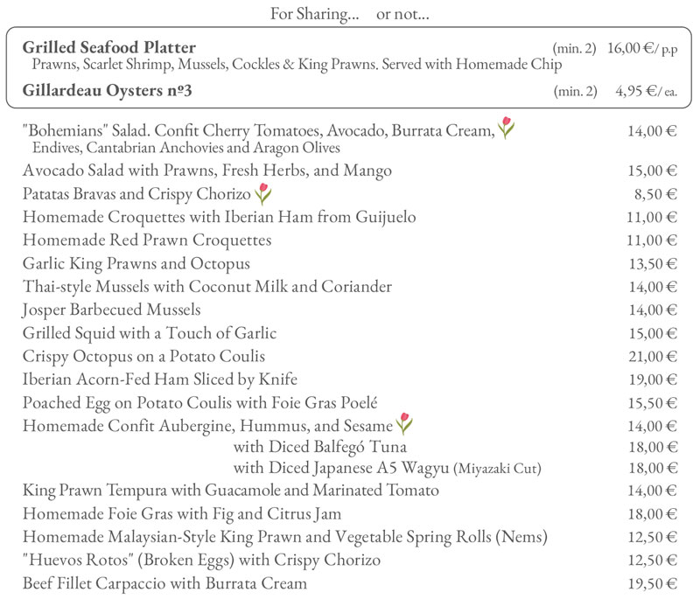Click the tulip icon beside Bohemians Salad
700x606 pixels.
coord(506,128)
